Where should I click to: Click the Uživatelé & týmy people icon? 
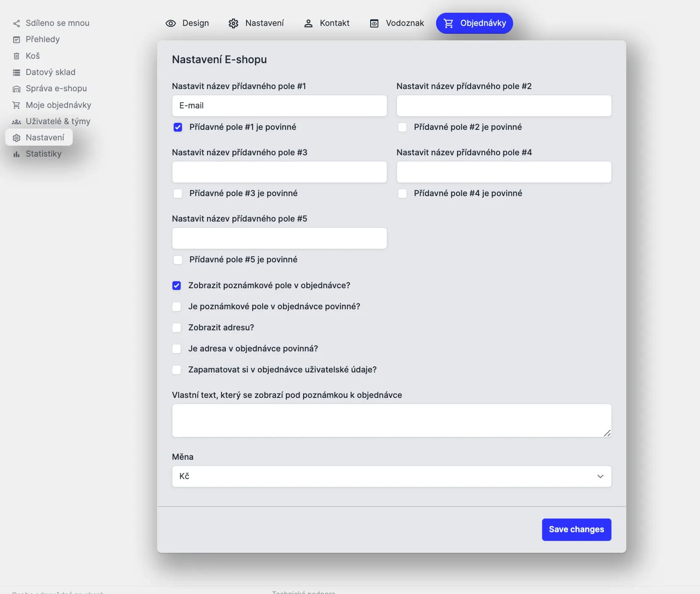tap(16, 122)
